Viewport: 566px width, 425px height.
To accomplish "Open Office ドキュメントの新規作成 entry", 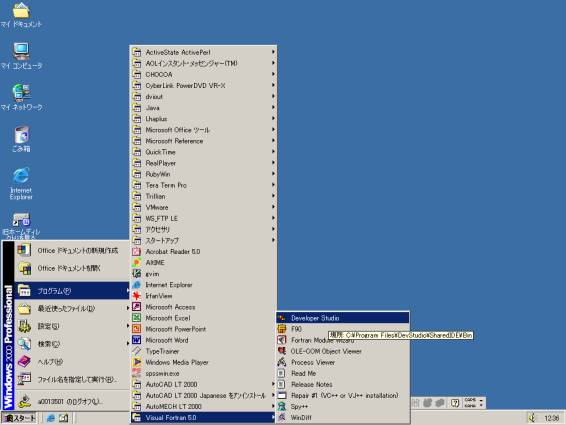I will 72,250.
